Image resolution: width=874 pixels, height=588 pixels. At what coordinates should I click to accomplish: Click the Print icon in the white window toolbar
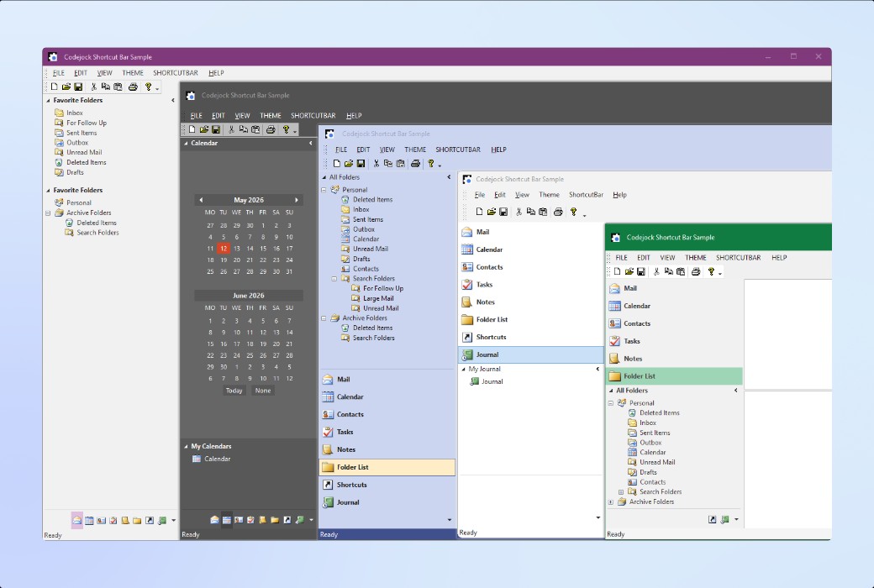[x=558, y=212]
